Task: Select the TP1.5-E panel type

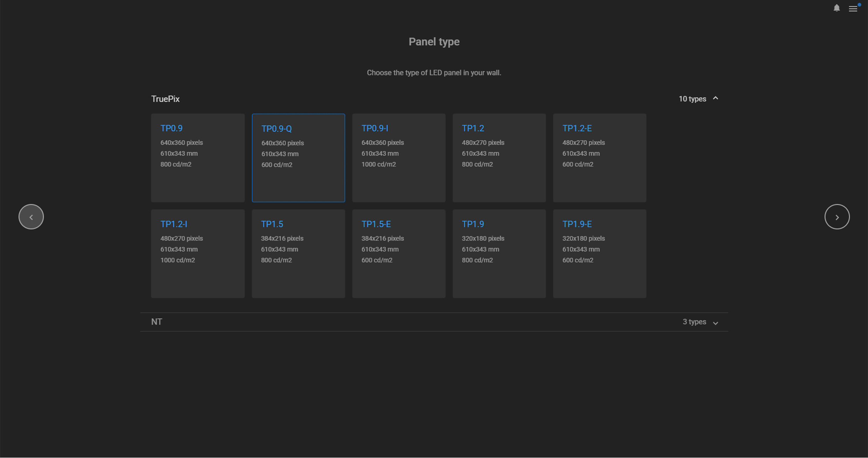Action: (399, 254)
